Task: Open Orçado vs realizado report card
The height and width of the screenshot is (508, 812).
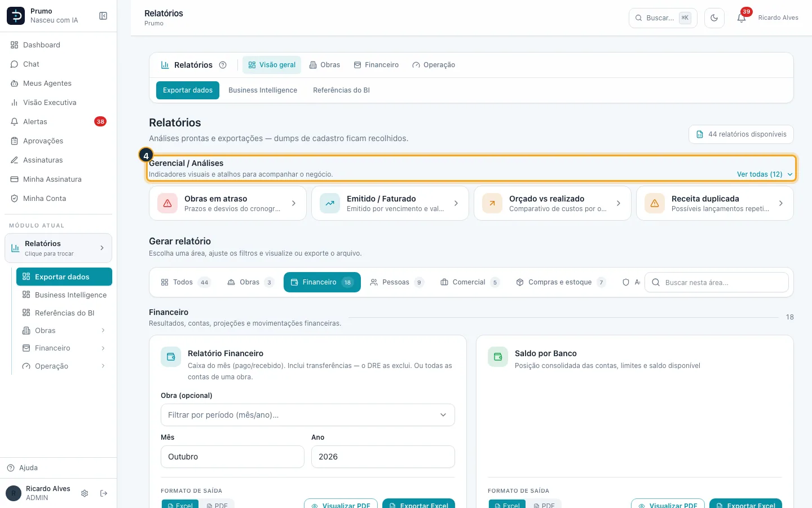Action: point(553,203)
